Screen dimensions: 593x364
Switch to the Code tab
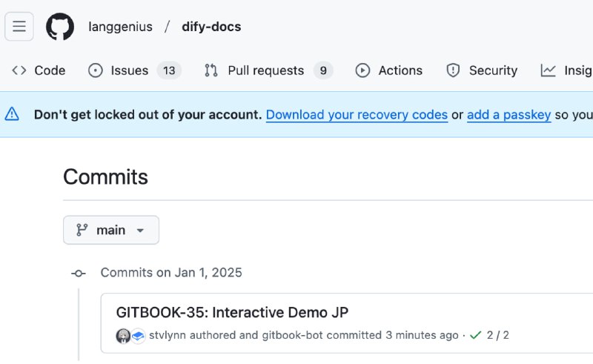[x=39, y=70]
